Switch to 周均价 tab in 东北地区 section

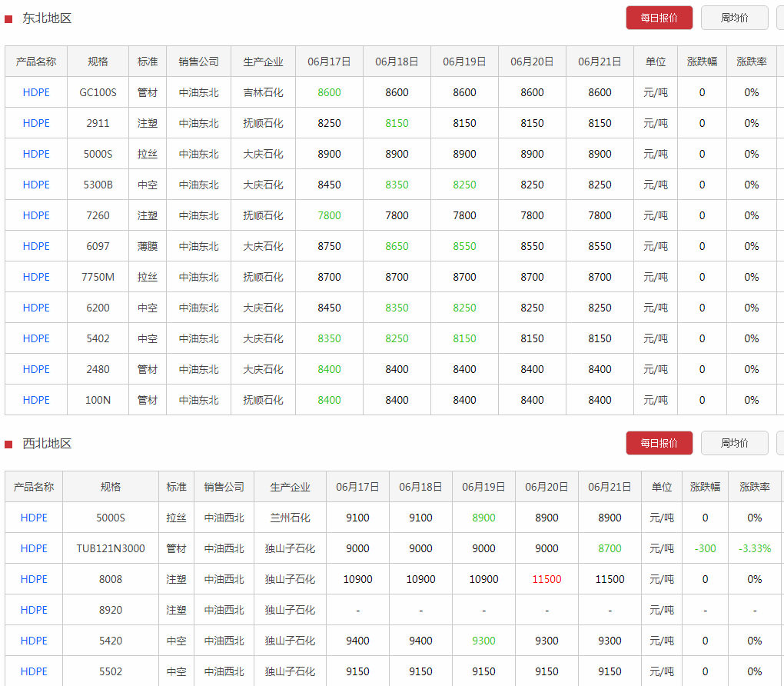[734, 18]
